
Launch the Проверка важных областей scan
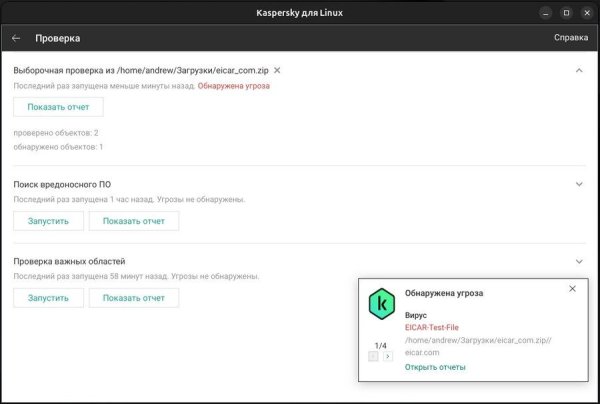point(48,297)
